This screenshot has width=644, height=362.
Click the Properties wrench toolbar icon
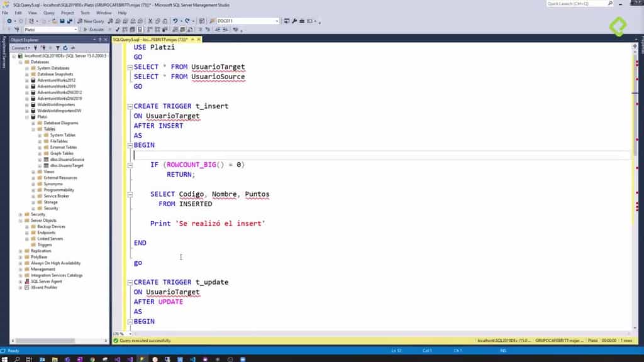click(x=294, y=21)
